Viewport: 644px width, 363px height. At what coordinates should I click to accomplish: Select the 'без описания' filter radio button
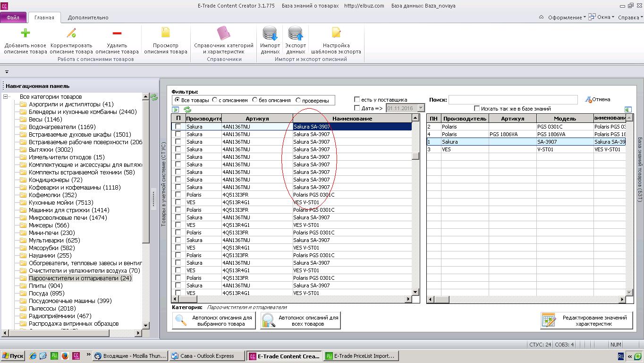(x=255, y=100)
